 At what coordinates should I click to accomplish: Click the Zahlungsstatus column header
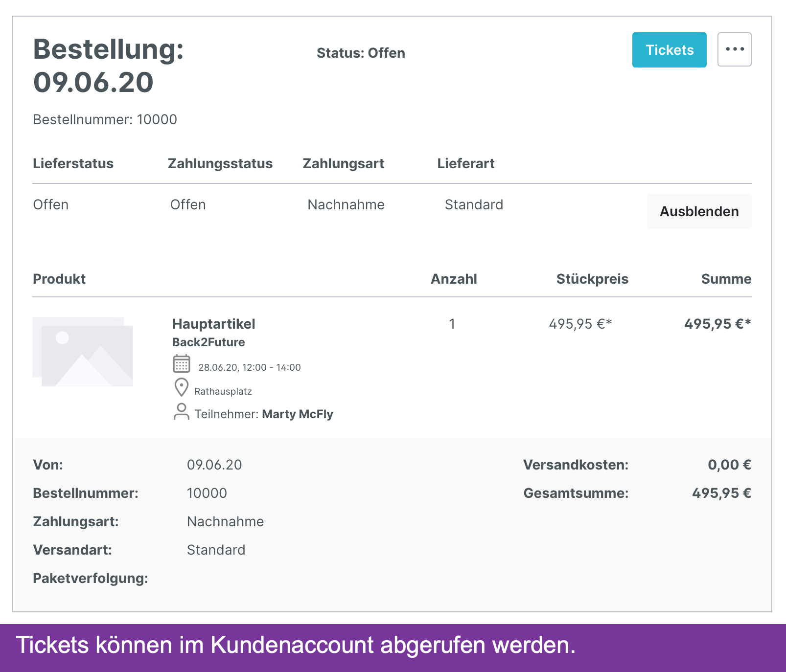tap(220, 163)
